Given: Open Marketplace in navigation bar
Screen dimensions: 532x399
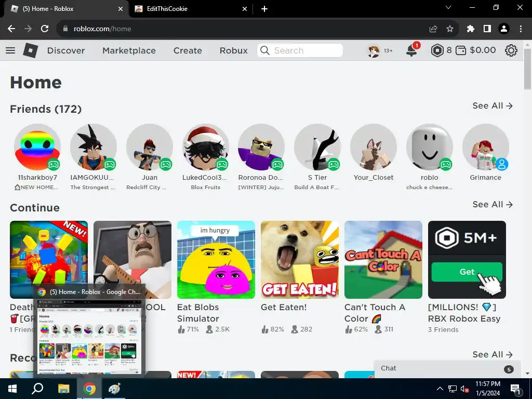Looking at the screenshot, I should coord(129,50).
